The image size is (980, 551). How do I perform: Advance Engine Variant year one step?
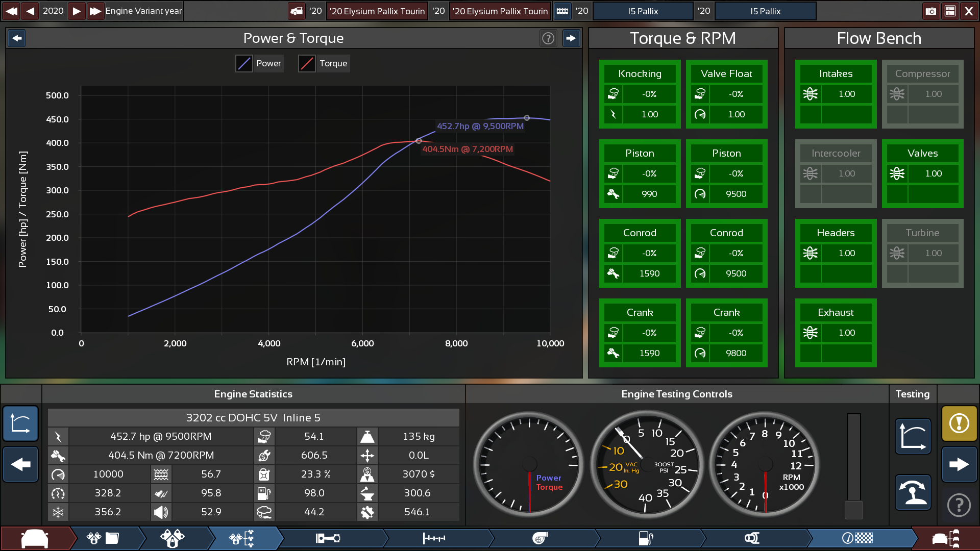click(x=77, y=11)
